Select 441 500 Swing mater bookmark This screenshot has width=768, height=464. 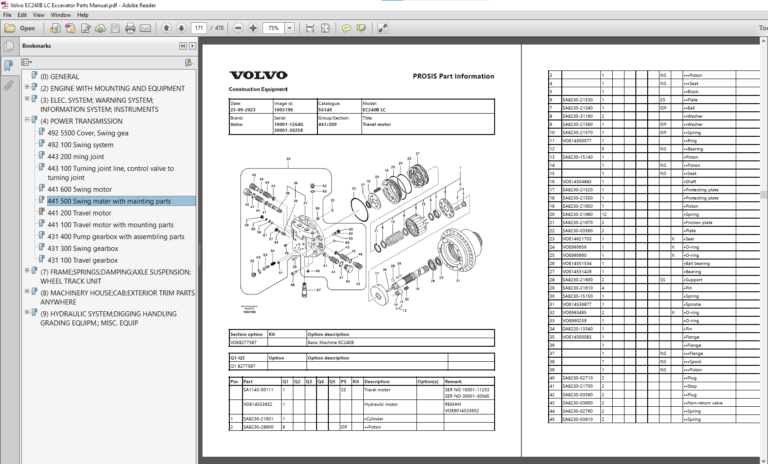[109, 201]
